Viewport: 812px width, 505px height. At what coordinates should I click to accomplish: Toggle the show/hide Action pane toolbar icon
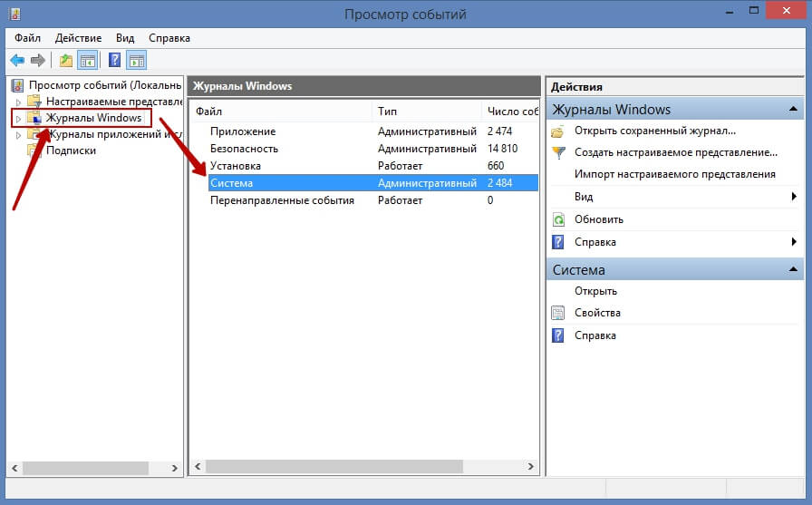tap(137, 61)
